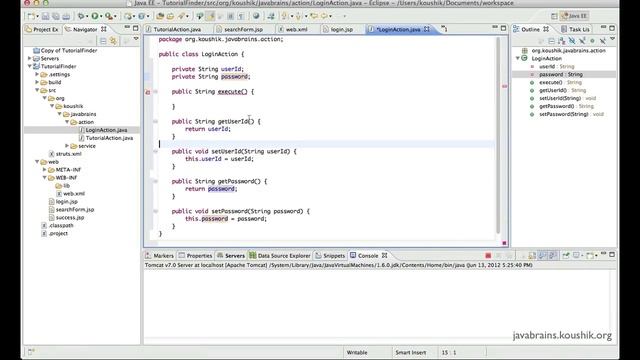Expand the service folder

click(67, 146)
